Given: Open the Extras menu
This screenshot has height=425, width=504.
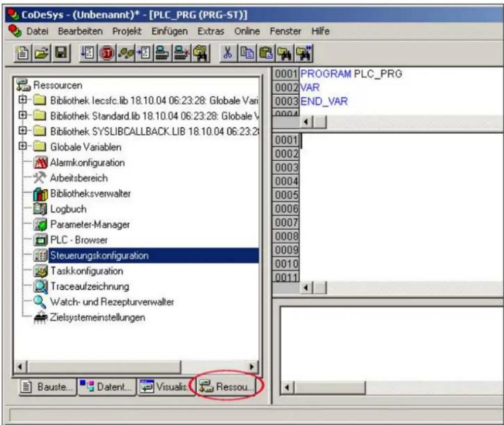Looking at the screenshot, I should [x=210, y=31].
